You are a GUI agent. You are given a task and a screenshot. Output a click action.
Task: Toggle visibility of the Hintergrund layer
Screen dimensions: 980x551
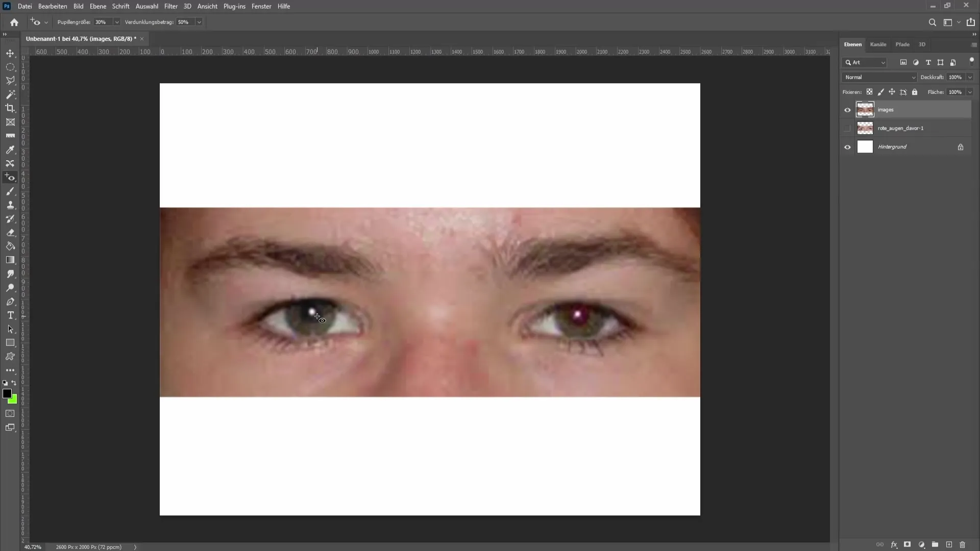point(847,146)
